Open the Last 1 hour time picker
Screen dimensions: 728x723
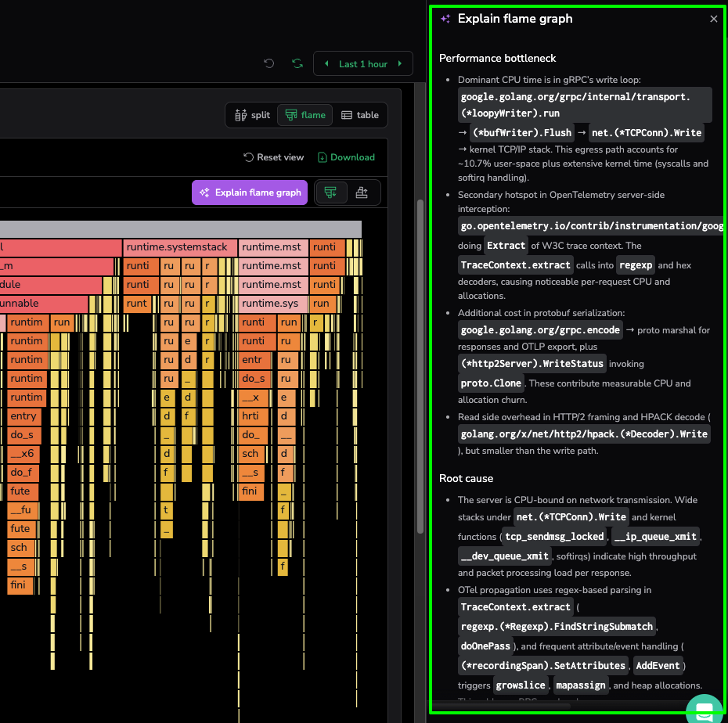pyautogui.click(x=363, y=64)
